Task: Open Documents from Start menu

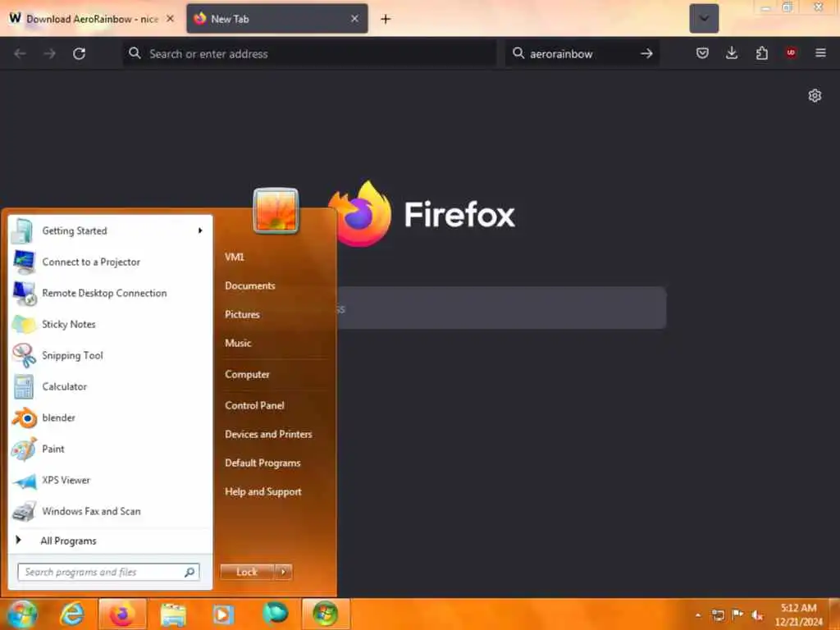Action: point(249,285)
